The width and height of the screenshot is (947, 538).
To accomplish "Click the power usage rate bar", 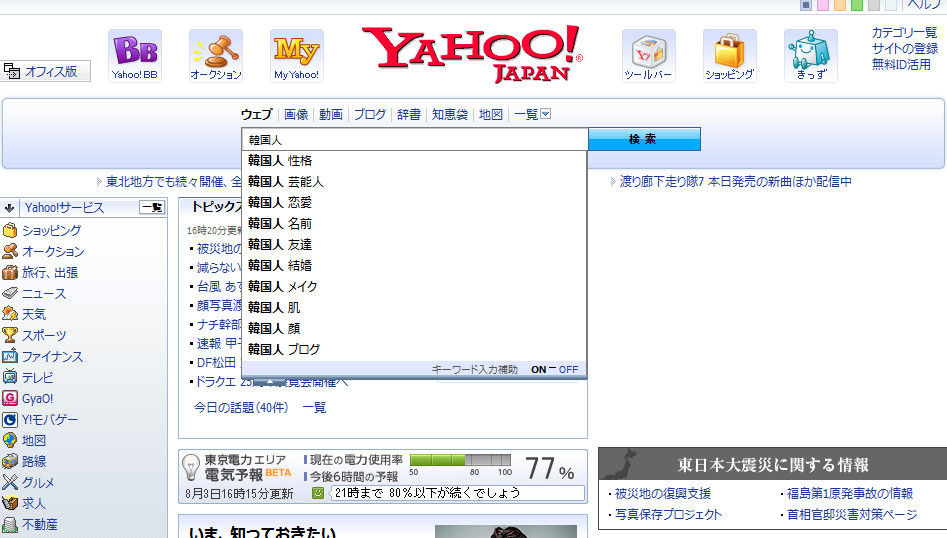I will 460,460.
